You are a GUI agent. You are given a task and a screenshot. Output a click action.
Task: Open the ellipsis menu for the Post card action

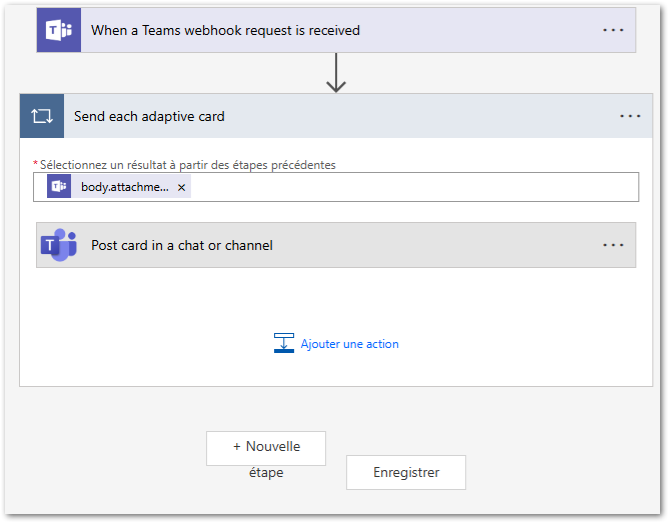pos(613,245)
